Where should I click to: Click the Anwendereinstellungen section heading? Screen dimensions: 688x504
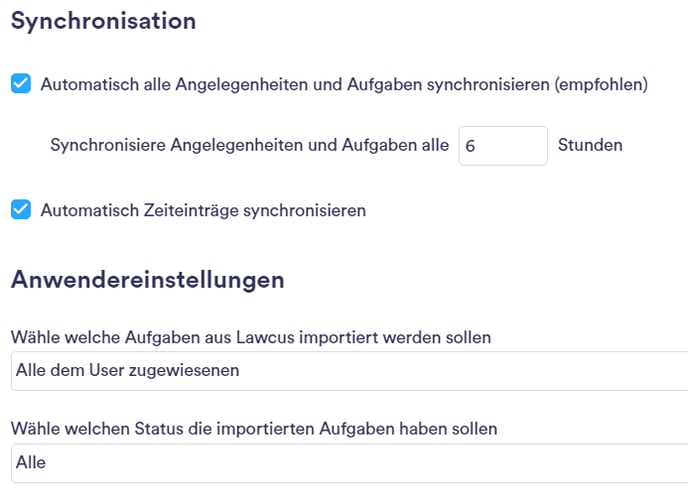click(x=148, y=279)
